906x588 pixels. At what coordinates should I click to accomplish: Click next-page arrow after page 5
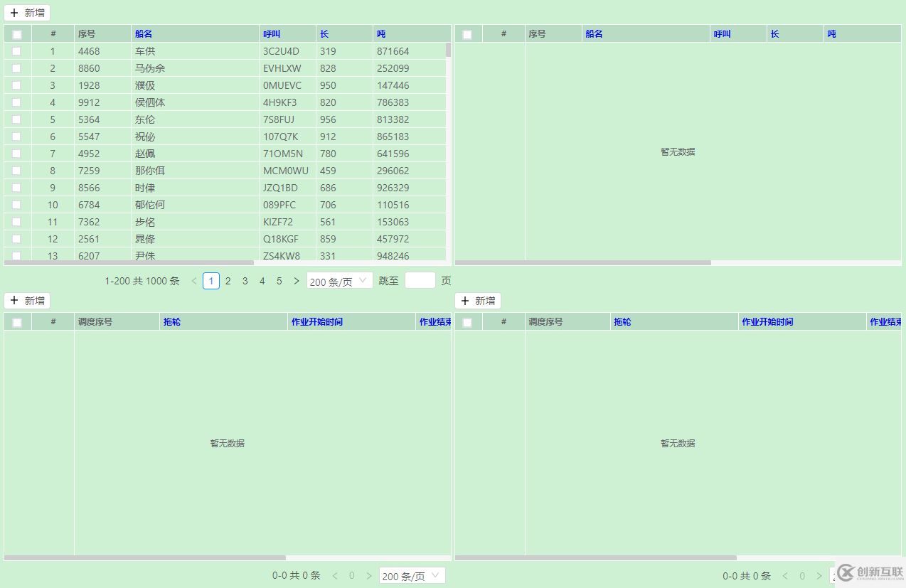tap(297, 281)
